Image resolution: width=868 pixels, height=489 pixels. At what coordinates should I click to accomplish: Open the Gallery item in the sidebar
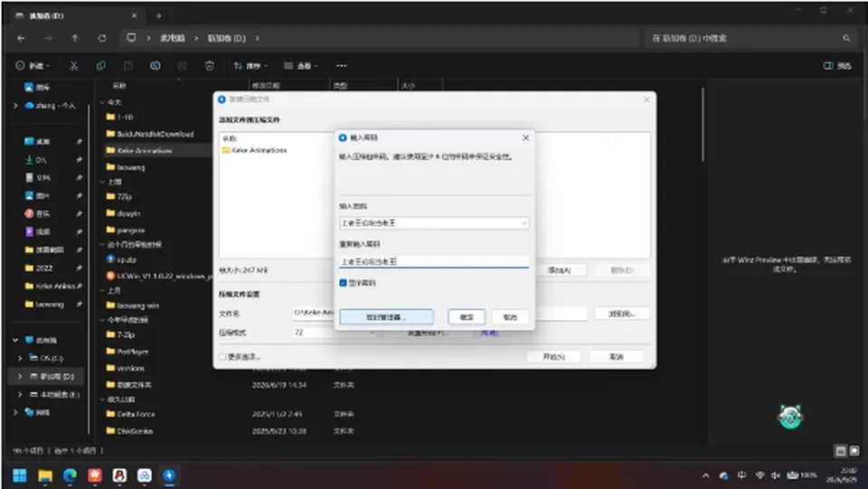(x=37, y=88)
